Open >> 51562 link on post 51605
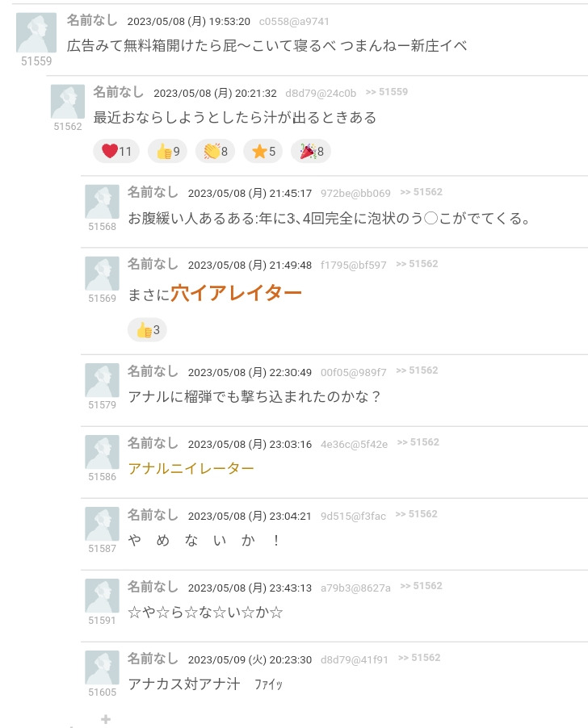The image size is (588, 728). click(x=419, y=658)
